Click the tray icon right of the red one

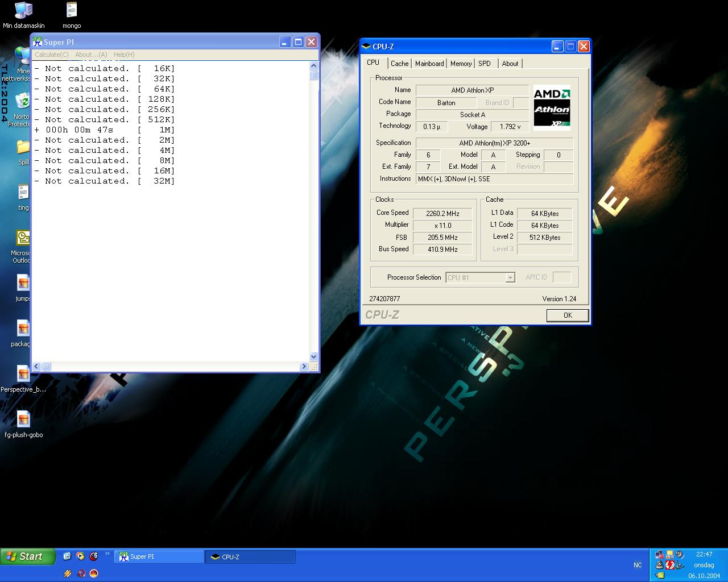pos(680,565)
